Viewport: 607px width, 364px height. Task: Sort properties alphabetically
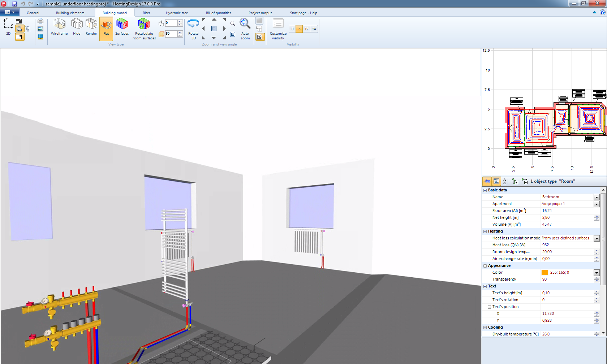(x=505, y=181)
